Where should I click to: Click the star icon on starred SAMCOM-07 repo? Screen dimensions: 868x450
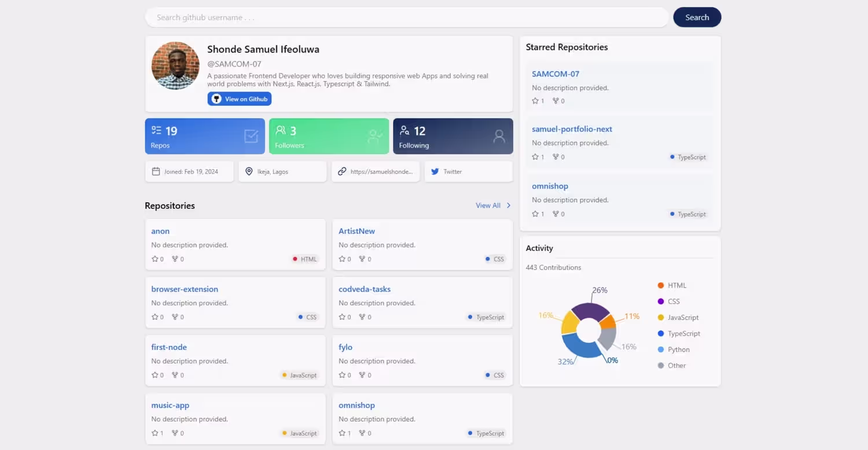pyautogui.click(x=535, y=101)
